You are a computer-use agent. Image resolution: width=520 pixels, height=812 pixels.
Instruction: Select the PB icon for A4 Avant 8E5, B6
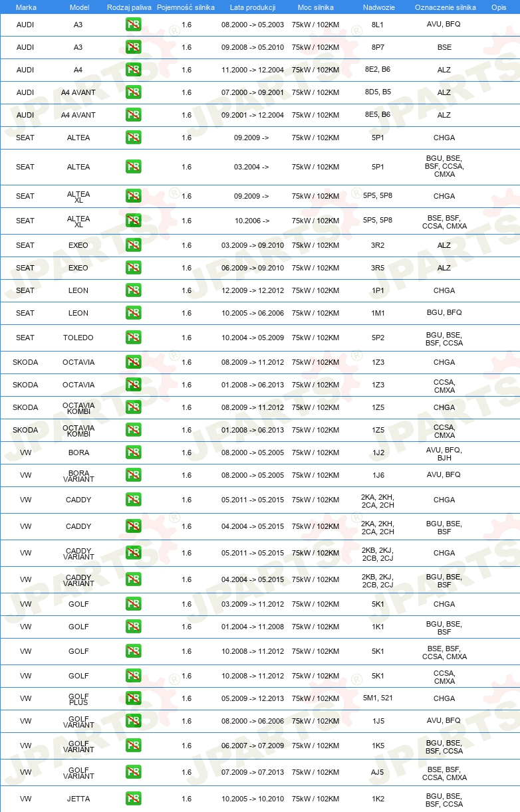pyautogui.click(x=133, y=115)
